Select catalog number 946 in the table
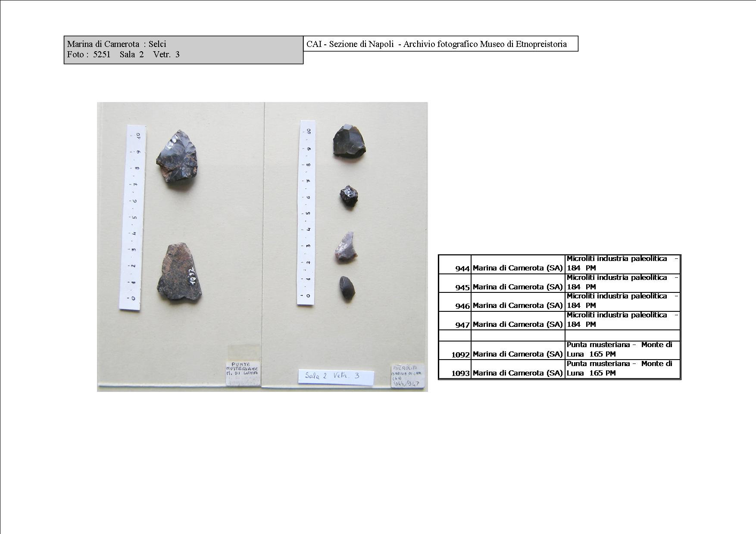This screenshot has width=756, height=534. [462, 306]
